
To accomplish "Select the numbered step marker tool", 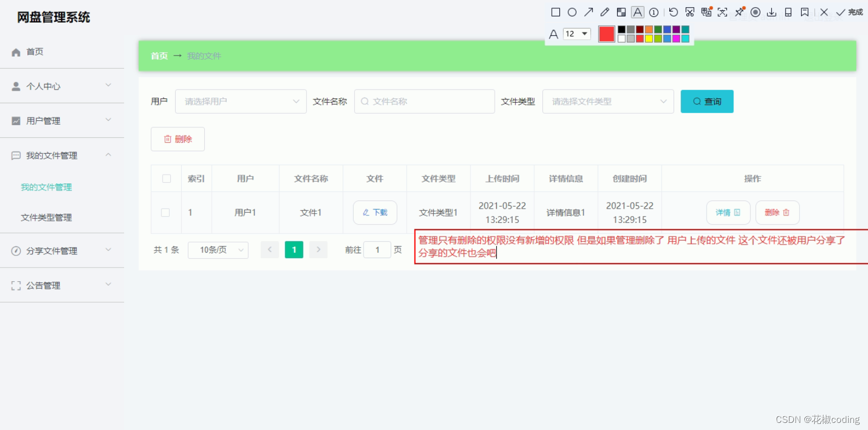I will [654, 12].
